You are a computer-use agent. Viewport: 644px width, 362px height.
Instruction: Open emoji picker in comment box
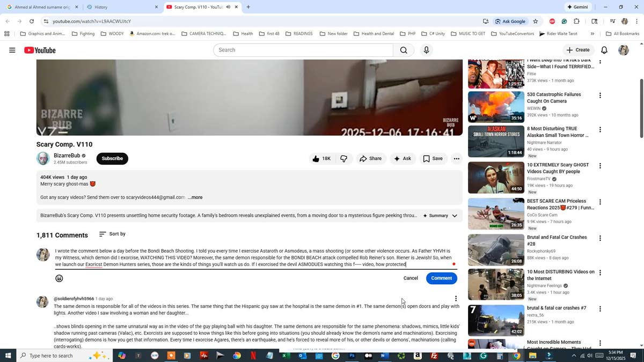point(59,278)
